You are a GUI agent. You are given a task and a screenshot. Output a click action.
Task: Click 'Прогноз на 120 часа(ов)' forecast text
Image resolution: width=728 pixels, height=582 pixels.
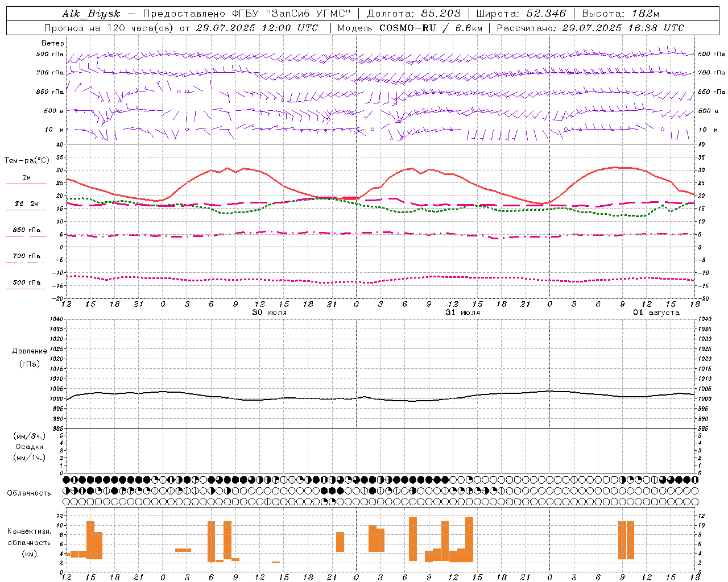[109, 28]
